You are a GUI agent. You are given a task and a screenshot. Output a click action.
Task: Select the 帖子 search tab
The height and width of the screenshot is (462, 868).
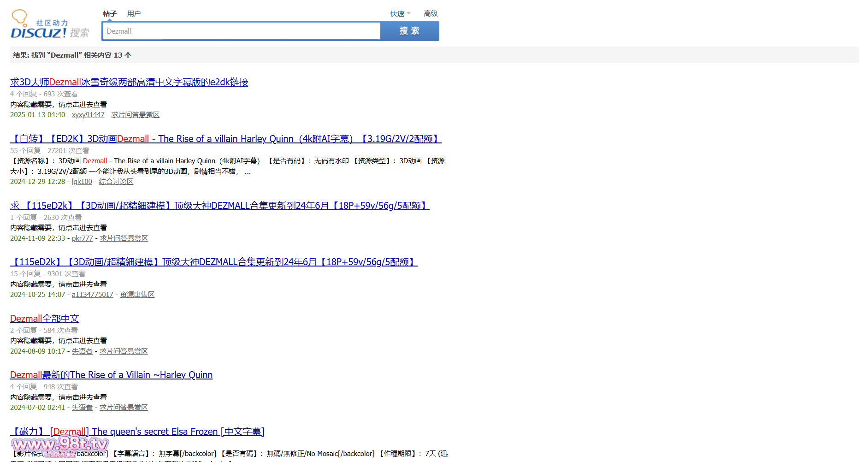pyautogui.click(x=110, y=14)
